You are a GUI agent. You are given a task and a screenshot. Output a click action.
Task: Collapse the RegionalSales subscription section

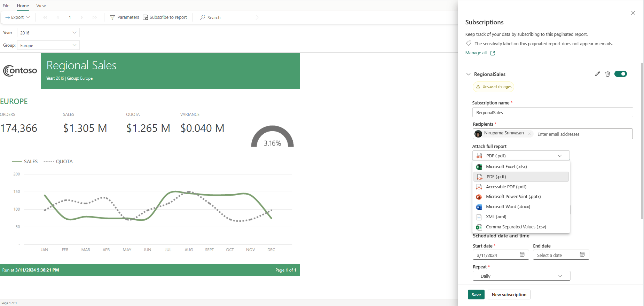tap(469, 74)
